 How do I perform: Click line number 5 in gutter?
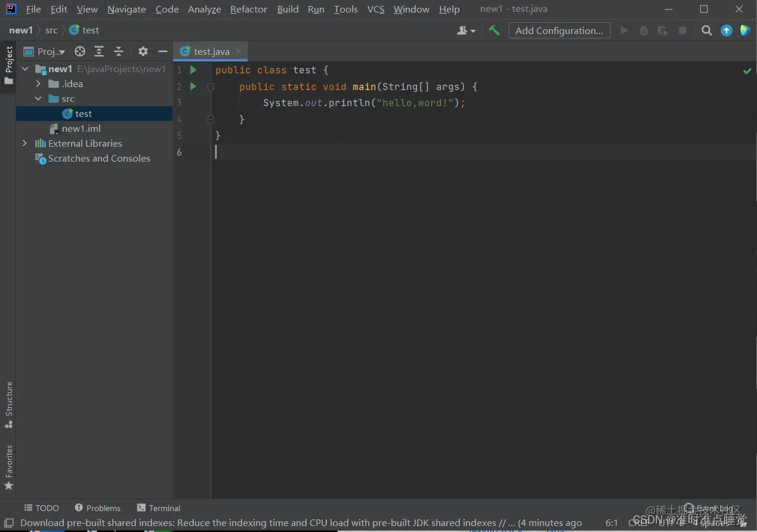click(x=179, y=136)
